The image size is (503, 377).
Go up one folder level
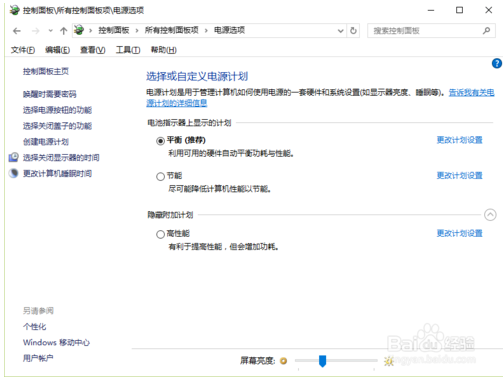point(63,31)
